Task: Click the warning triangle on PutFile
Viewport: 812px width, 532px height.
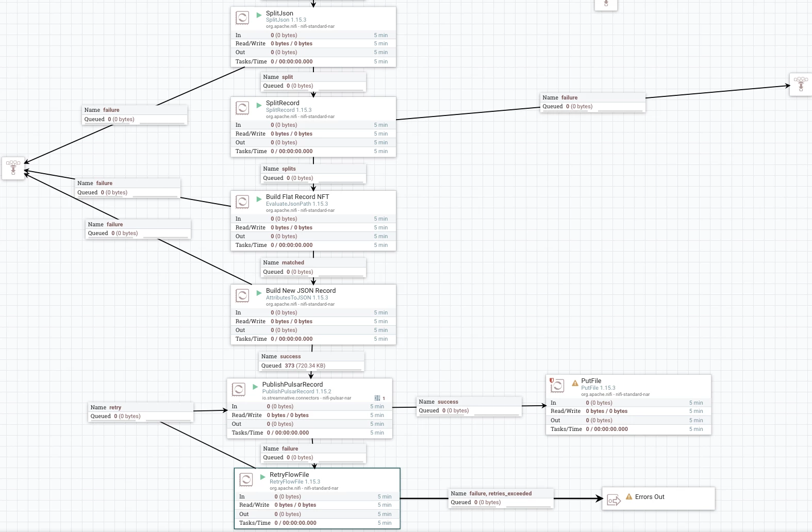Action: [575, 384]
